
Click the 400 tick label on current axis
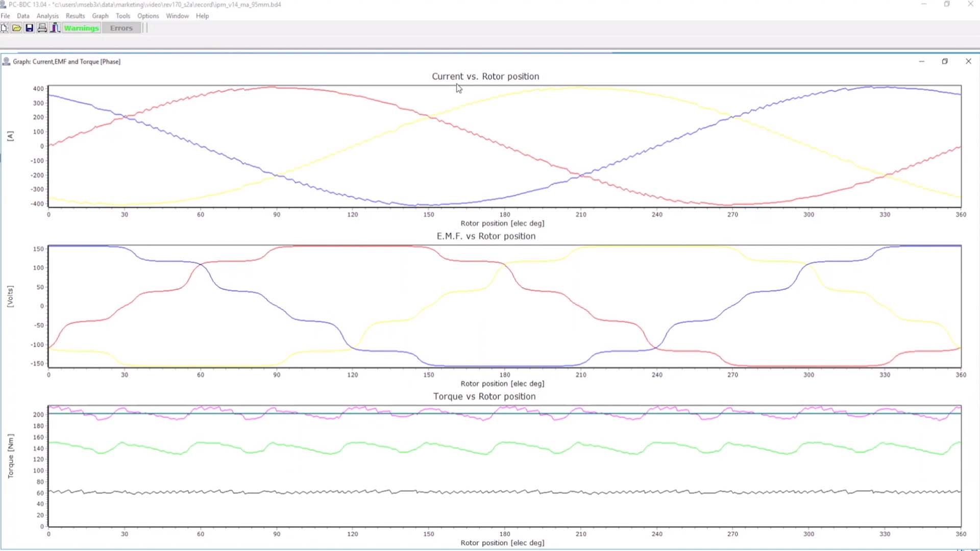38,89
